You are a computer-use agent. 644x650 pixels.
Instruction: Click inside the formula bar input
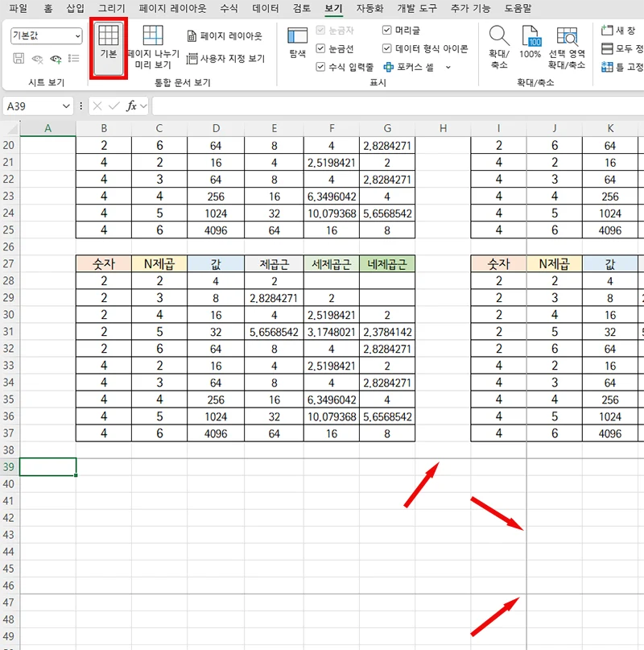[398, 106]
